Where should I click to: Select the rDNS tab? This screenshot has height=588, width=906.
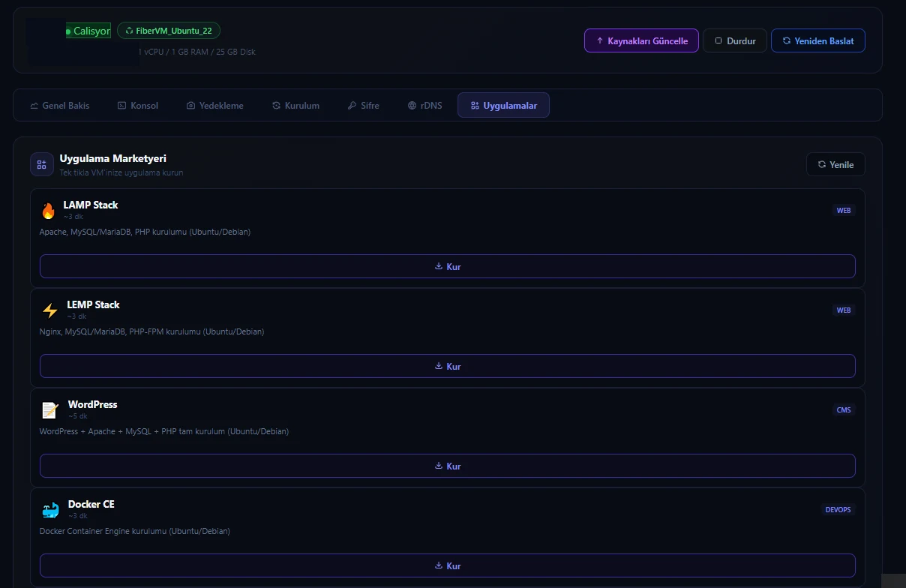[x=425, y=106]
